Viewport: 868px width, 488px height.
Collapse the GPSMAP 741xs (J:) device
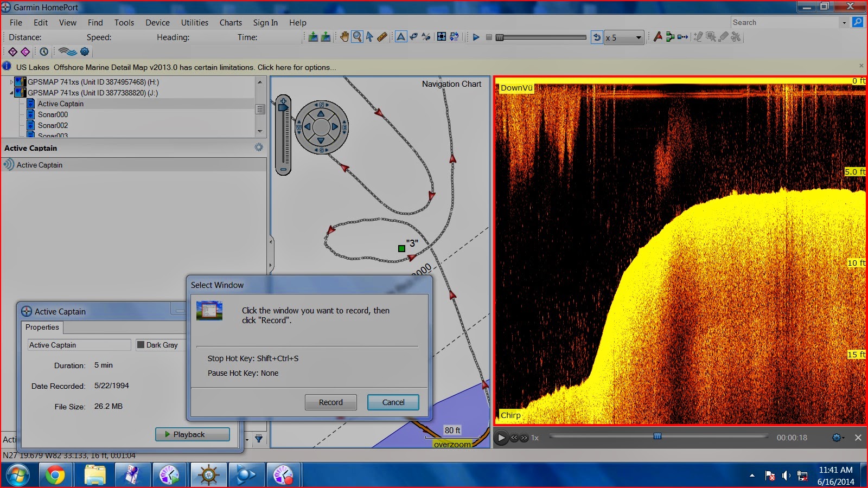point(11,93)
